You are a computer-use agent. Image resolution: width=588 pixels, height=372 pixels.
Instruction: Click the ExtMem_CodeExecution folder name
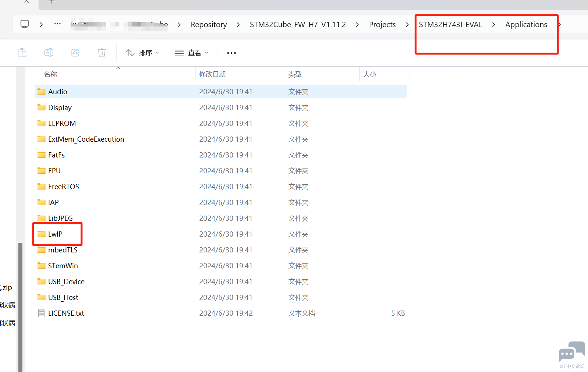pos(86,139)
